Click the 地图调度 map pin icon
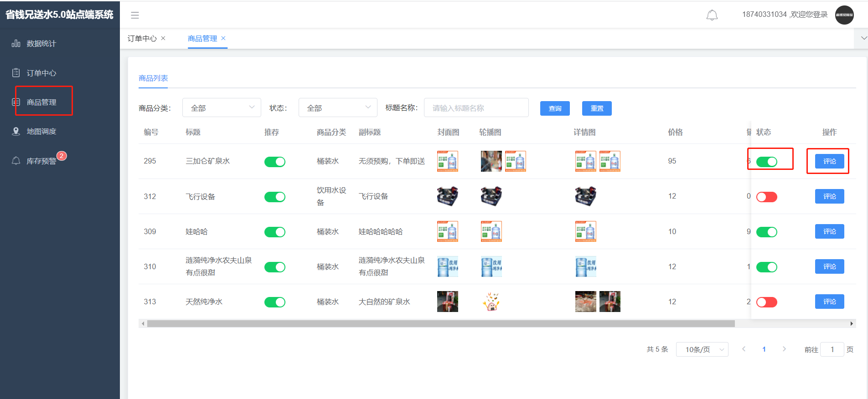This screenshot has width=868, height=399. tap(16, 132)
